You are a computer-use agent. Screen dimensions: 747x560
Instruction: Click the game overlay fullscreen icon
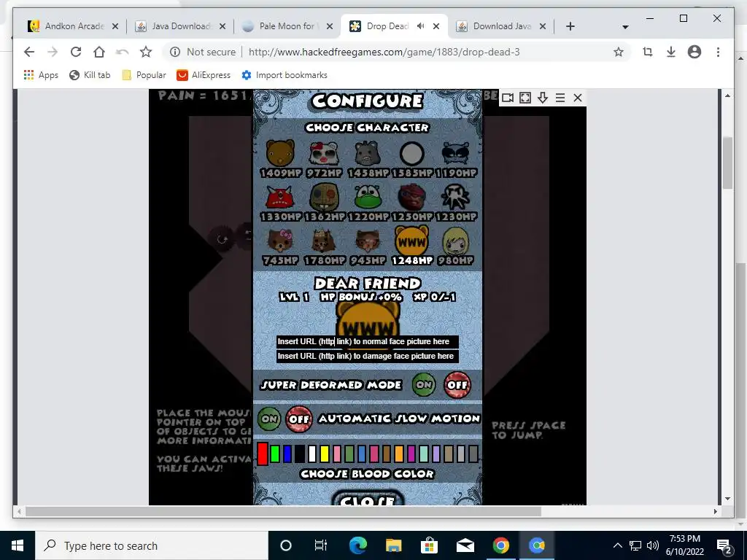[525, 98]
